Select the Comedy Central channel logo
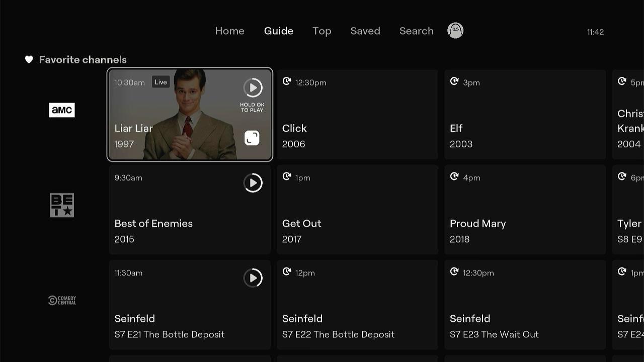 pyautogui.click(x=61, y=300)
